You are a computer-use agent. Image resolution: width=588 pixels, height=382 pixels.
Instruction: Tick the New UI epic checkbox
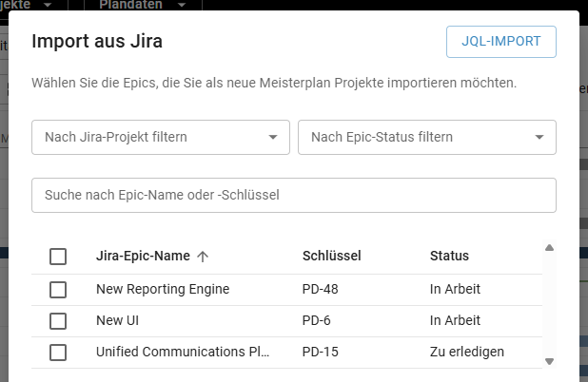pyautogui.click(x=58, y=321)
